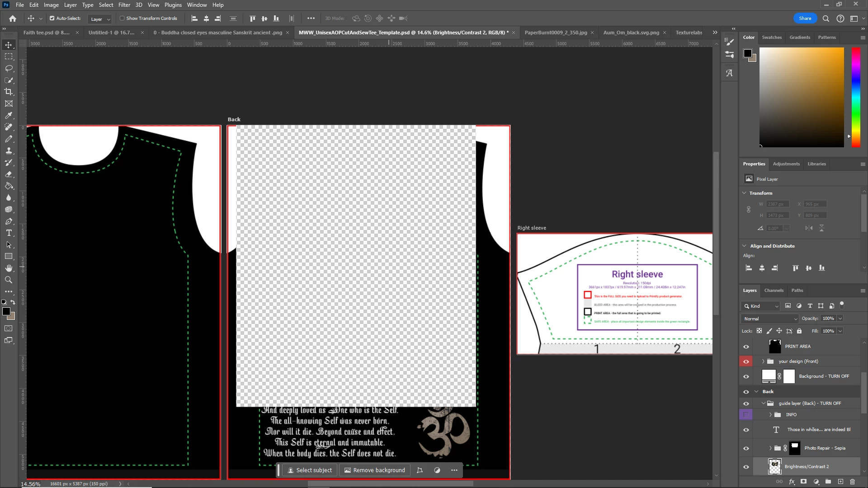Viewport: 868px width, 488px height.
Task: Select the Brightness/Contrast 2 layer thumbnail
Action: tap(775, 466)
